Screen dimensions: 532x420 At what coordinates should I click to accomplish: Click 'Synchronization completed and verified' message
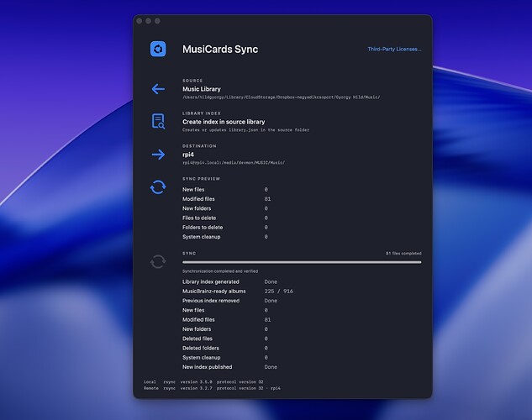(x=220, y=271)
